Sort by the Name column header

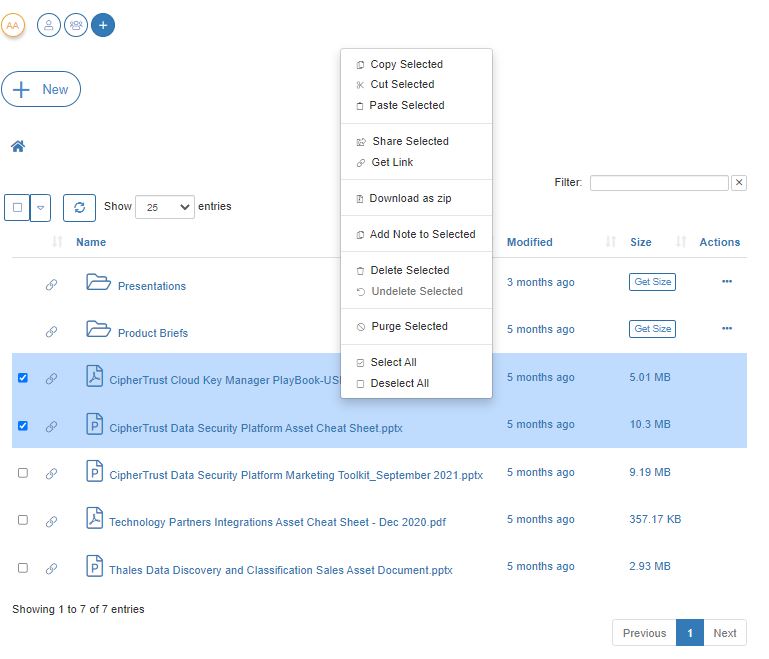(91, 242)
